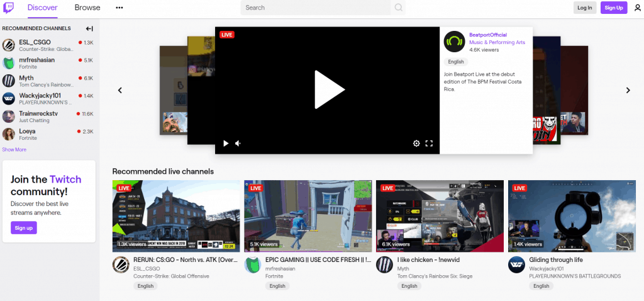Open the Discover tab
644x301 pixels.
pos(43,8)
